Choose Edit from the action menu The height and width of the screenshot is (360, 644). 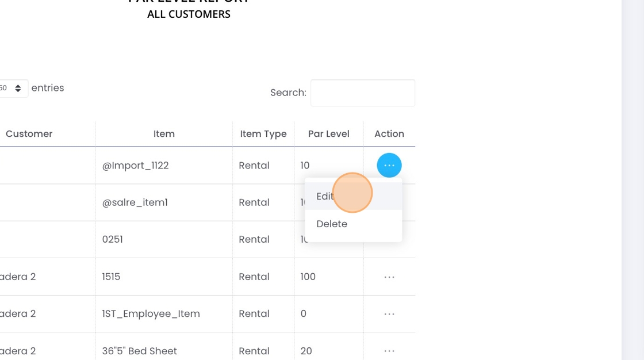[325, 196]
